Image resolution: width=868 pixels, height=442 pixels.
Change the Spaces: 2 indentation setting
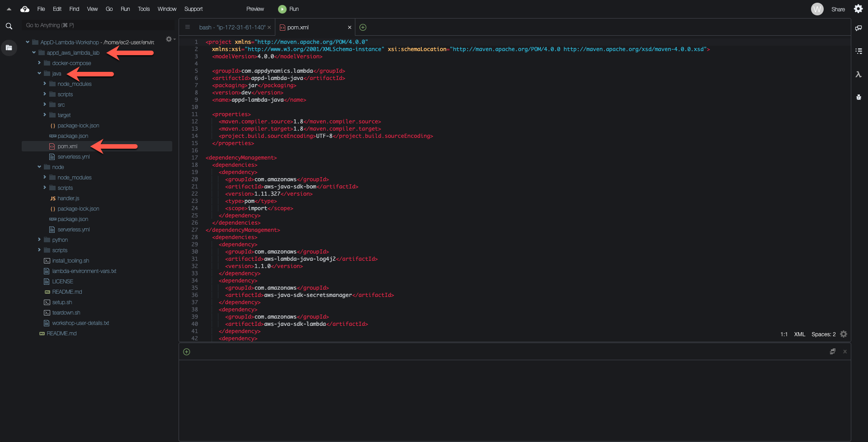pyautogui.click(x=823, y=334)
